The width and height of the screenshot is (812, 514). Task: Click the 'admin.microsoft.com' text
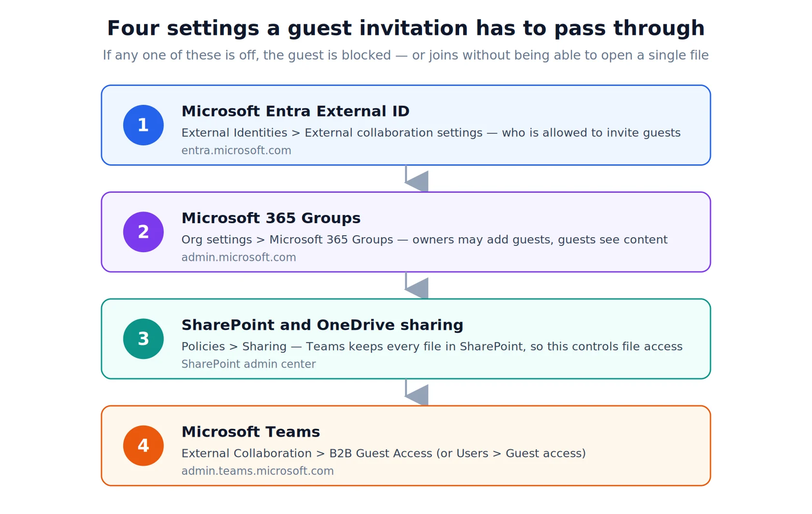(x=239, y=257)
